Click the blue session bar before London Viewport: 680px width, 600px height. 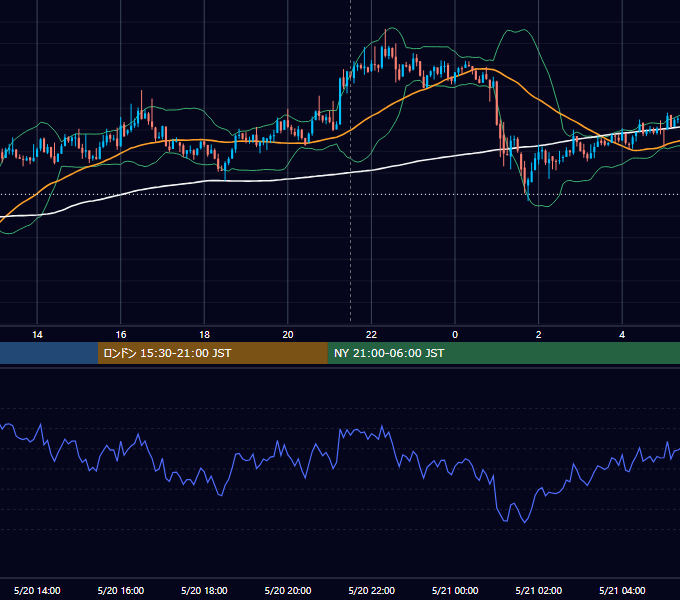[x=49, y=353]
